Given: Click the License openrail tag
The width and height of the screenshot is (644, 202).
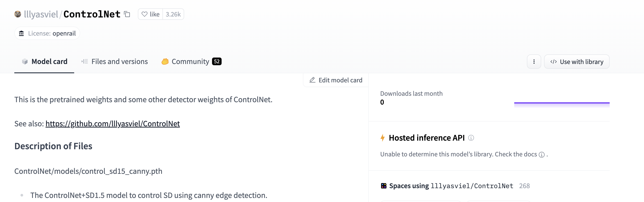Looking at the screenshot, I should pyautogui.click(x=47, y=33).
